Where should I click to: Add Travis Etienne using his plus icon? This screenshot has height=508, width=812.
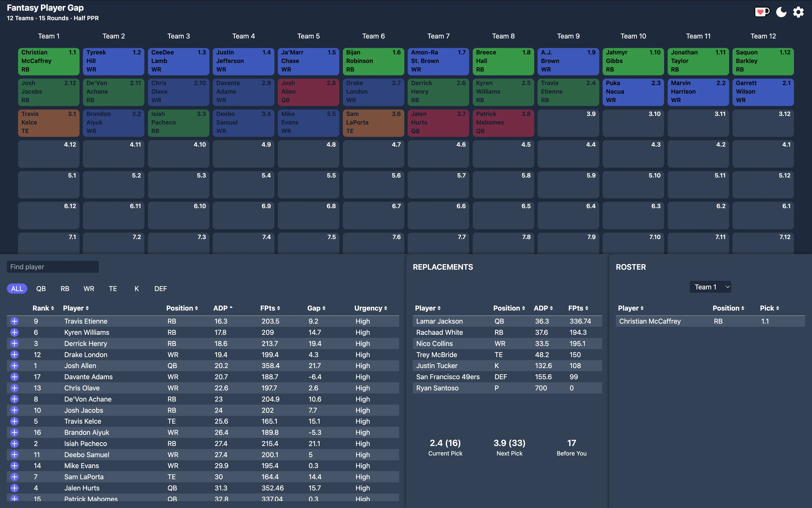pyautogui.click(x=14, y=321)
